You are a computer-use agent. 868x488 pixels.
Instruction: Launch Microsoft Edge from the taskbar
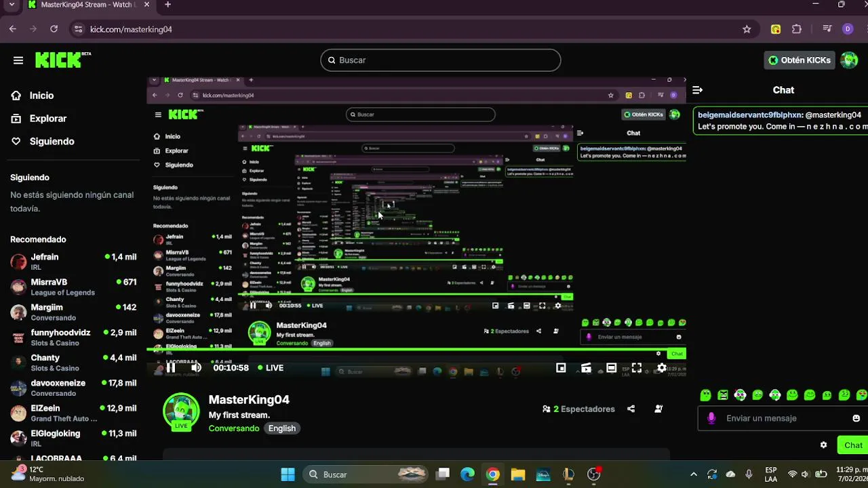pos(468,474)
